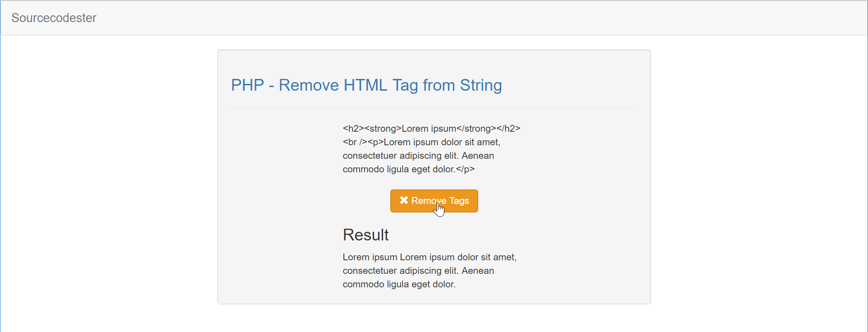
Task: Click the divider line under the page title
Action: coord(434,107)
